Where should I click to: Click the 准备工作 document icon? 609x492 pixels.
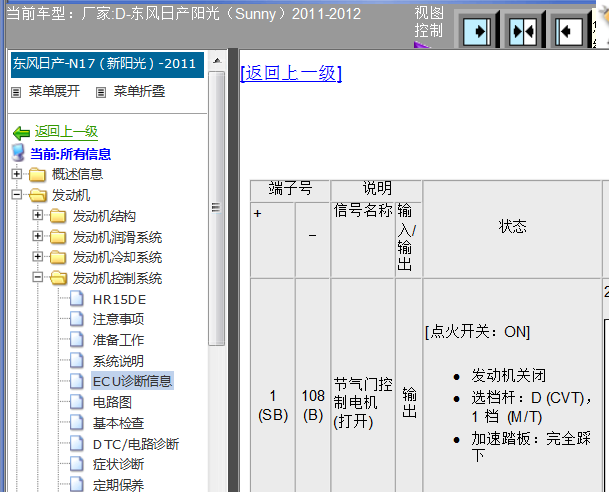click(x=77, y=339)
